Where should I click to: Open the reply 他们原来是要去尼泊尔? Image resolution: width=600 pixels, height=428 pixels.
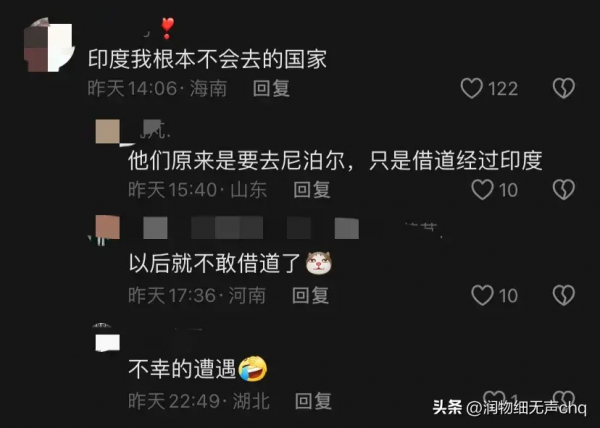[335, 160]
